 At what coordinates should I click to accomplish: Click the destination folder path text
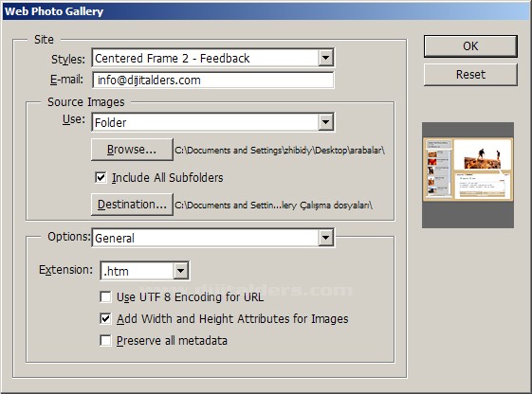pos(273,206)
